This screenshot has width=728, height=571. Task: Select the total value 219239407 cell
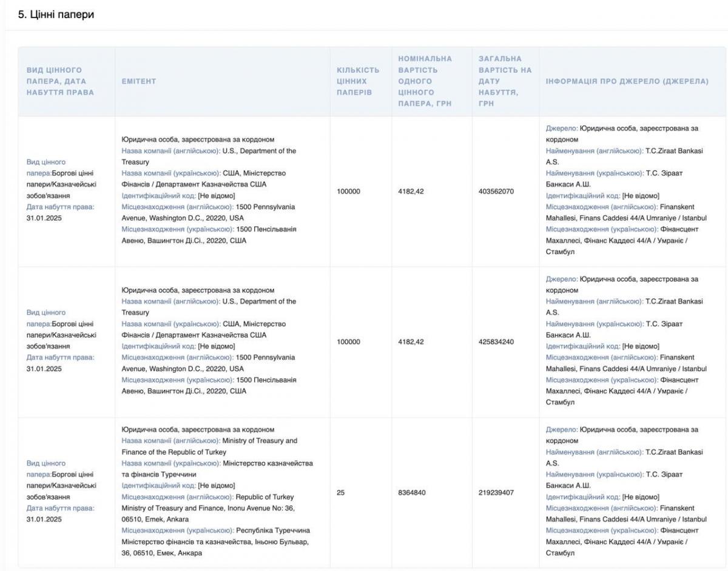(496, 493)
